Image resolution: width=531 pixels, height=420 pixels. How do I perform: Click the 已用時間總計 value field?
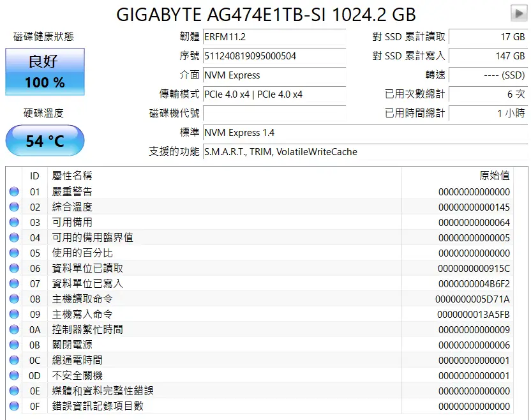488,114
